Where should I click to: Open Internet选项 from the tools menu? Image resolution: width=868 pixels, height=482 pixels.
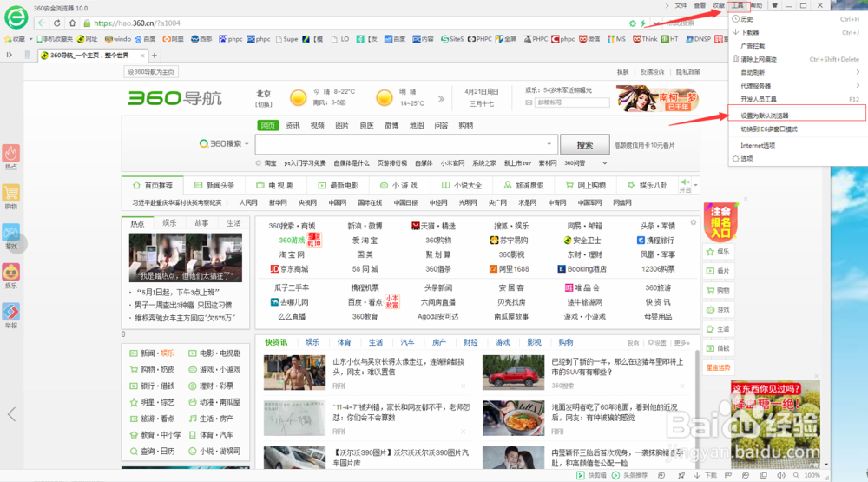[x=798, y=145]
